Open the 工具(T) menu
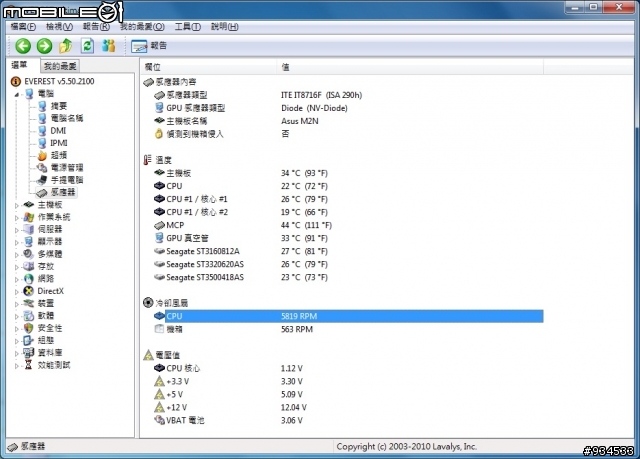Viewport: 640px width, 459px height. tap(188, 27)
